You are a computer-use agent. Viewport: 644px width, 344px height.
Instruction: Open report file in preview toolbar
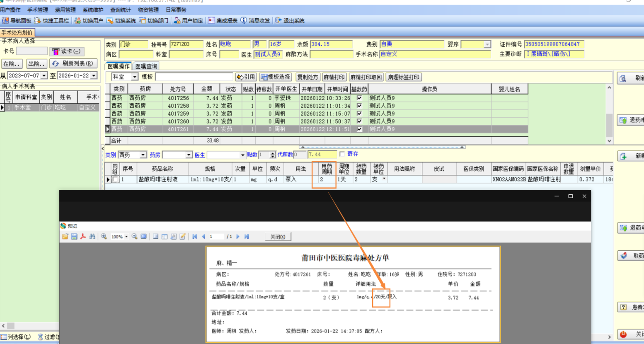[65, 237]
